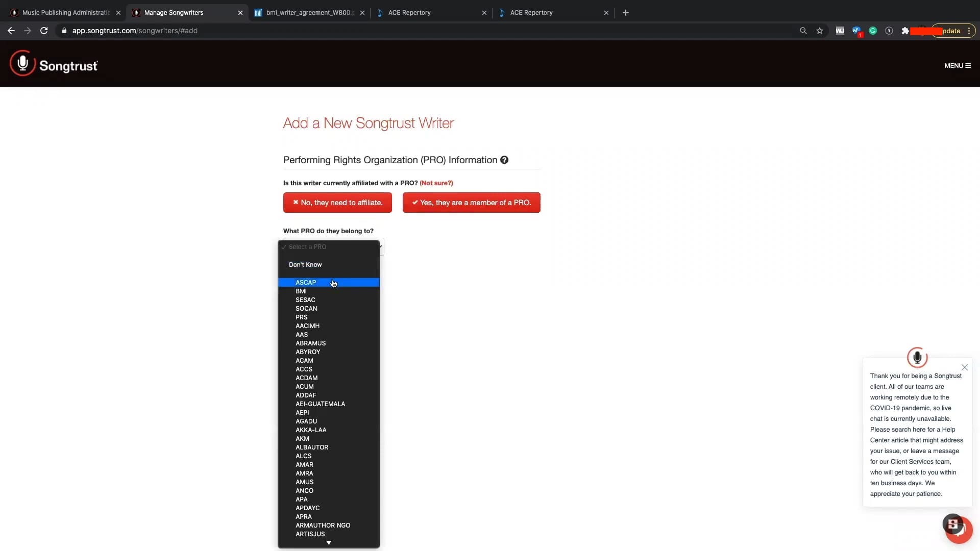Click the "Not sure?" link

click(x=436, y=183)
